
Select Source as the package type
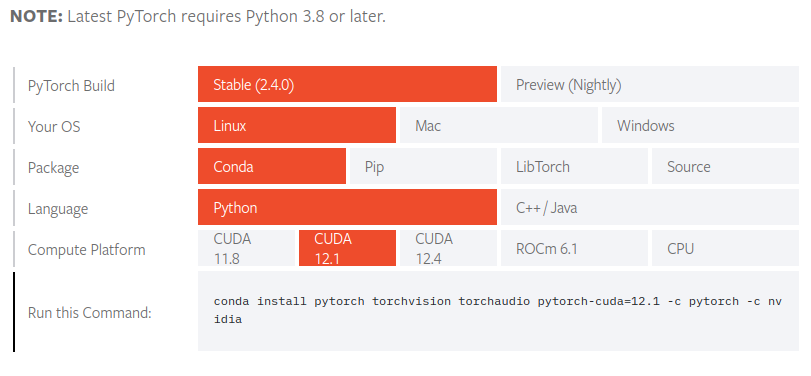click(x=725, y=166)
